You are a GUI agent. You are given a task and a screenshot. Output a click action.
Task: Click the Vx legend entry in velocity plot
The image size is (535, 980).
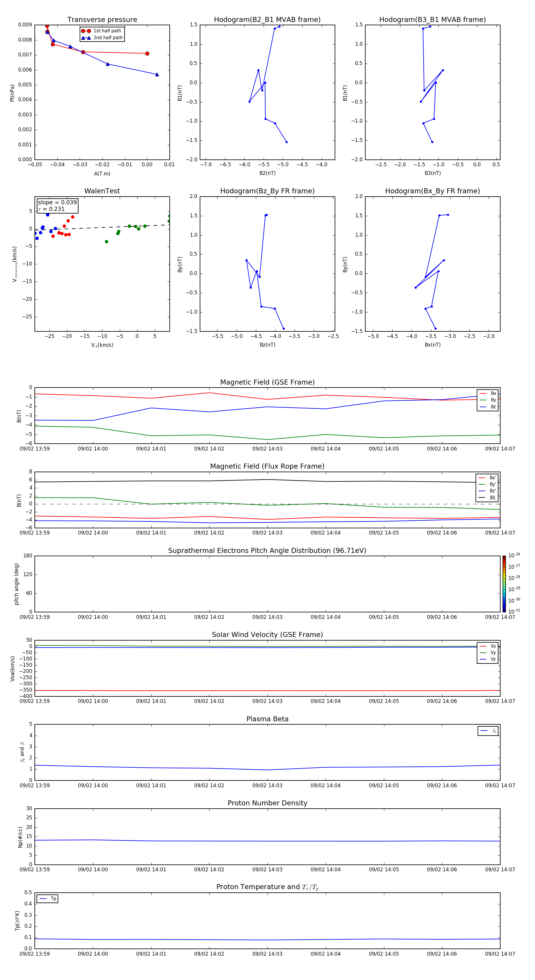click(x=488, y=646)
